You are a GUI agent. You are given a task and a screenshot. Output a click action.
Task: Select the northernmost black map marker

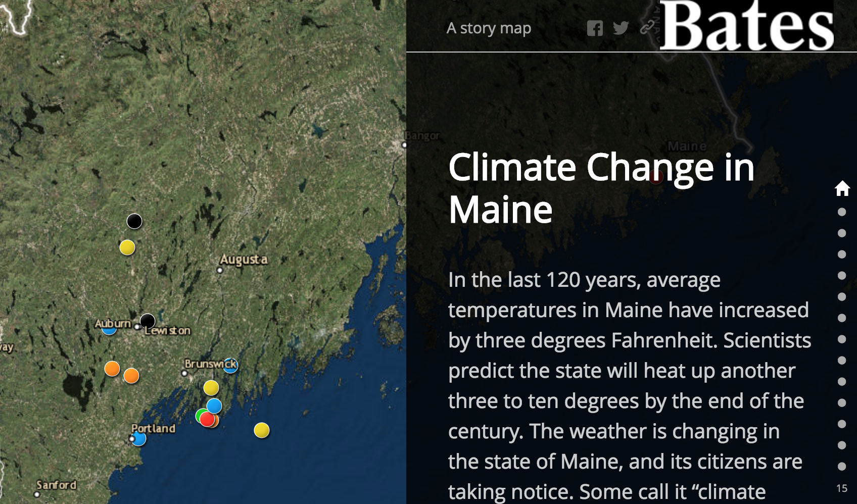pos(134,221)
